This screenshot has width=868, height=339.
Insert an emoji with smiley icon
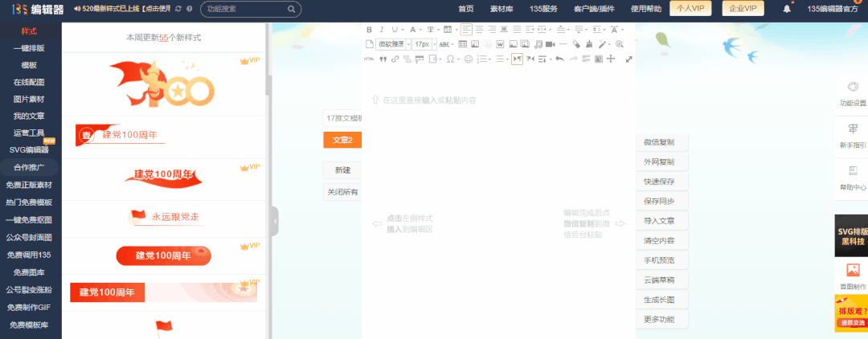pos(469,59)
